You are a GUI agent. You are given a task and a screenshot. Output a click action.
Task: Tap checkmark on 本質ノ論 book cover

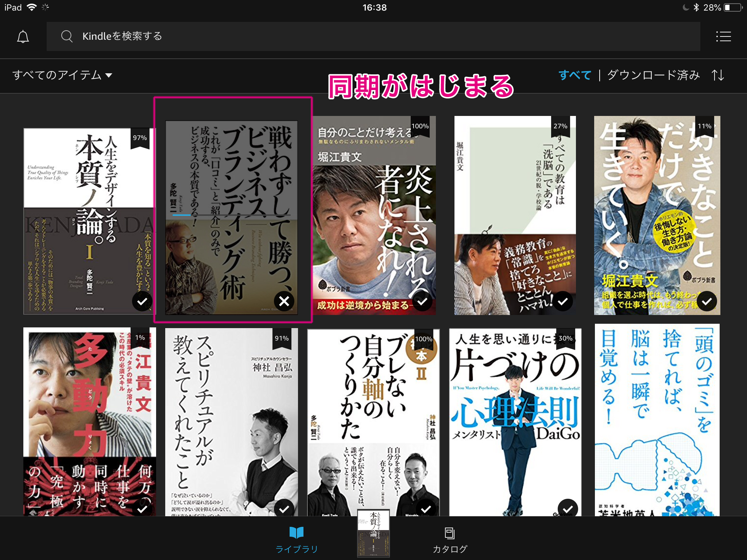[x=142, y=301]
